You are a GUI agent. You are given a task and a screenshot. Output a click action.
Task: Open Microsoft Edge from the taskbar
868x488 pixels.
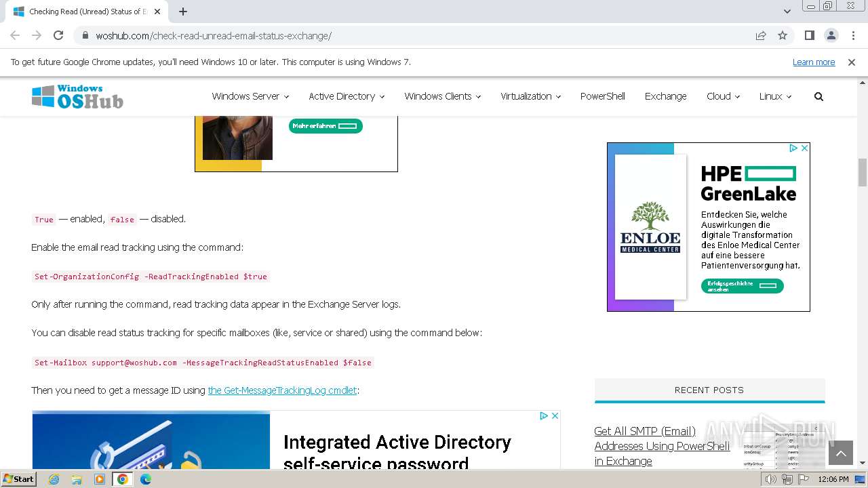pos(146,479)
